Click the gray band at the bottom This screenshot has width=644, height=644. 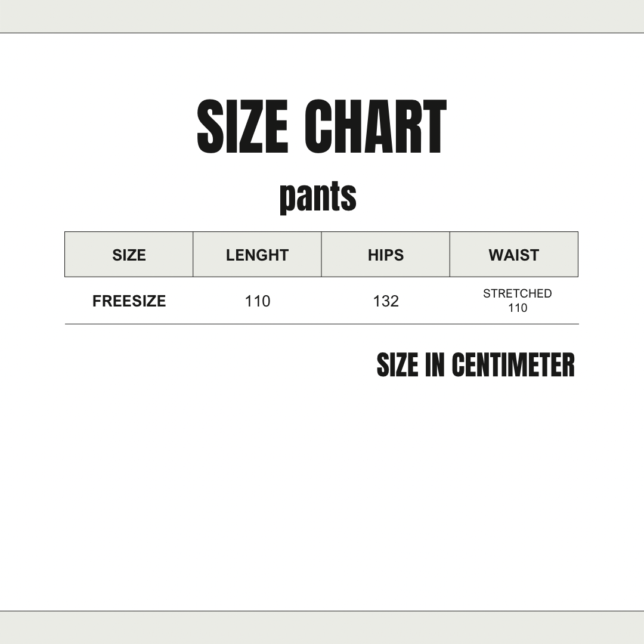pos(322,627)
